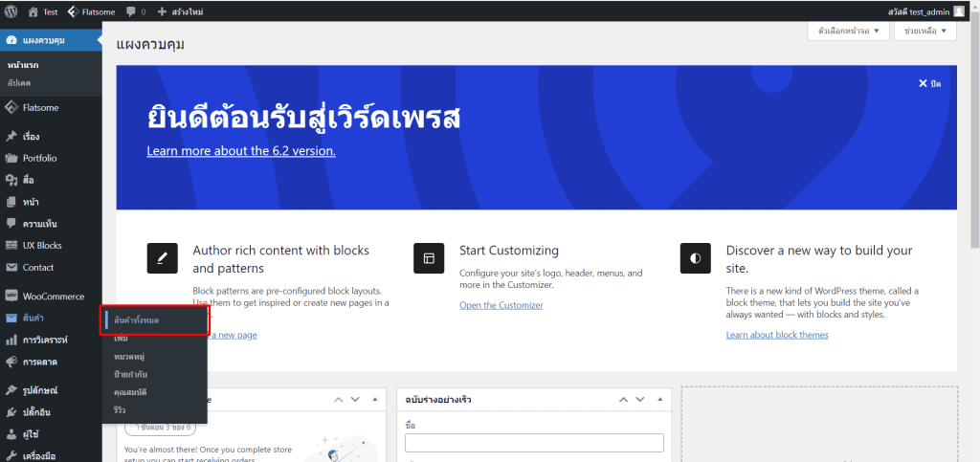Image resolution: width=980 pixels, height=462 pixels.
Task: Open the Test site home icon
Action: coord(33,11)
